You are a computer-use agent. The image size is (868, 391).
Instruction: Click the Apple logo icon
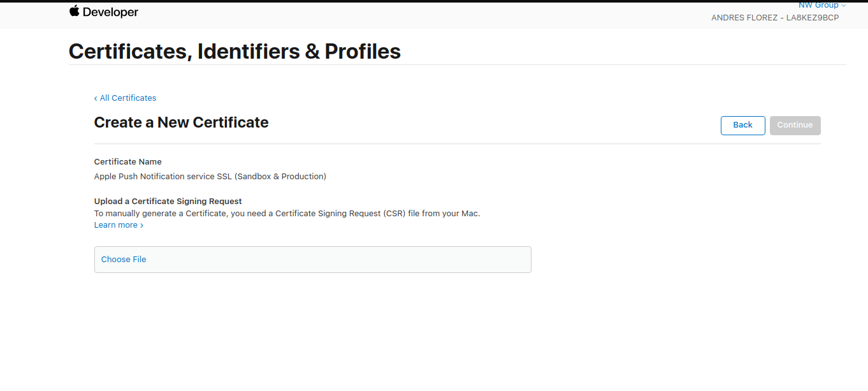coord(75,11)
